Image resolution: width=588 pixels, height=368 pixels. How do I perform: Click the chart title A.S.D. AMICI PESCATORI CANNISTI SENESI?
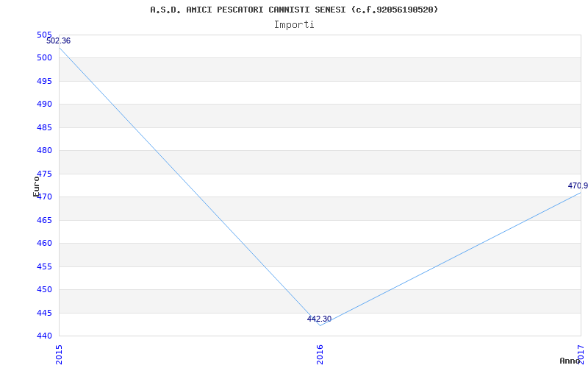click(x=294, y=10)
